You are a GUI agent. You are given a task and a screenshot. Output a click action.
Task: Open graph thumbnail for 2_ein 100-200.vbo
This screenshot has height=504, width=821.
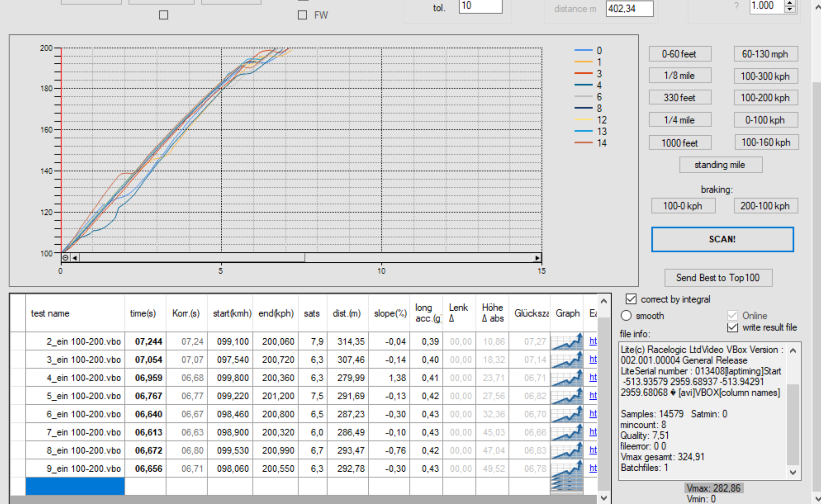567,341
